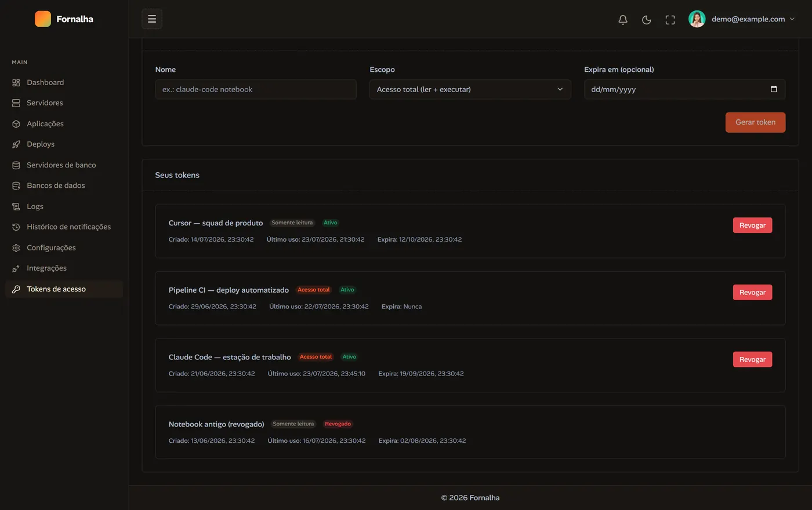Image resolution: width=812 pixels, height=510 pixels.
Task: Open the Escopo dropdown
Action: (x=470, y=89)
